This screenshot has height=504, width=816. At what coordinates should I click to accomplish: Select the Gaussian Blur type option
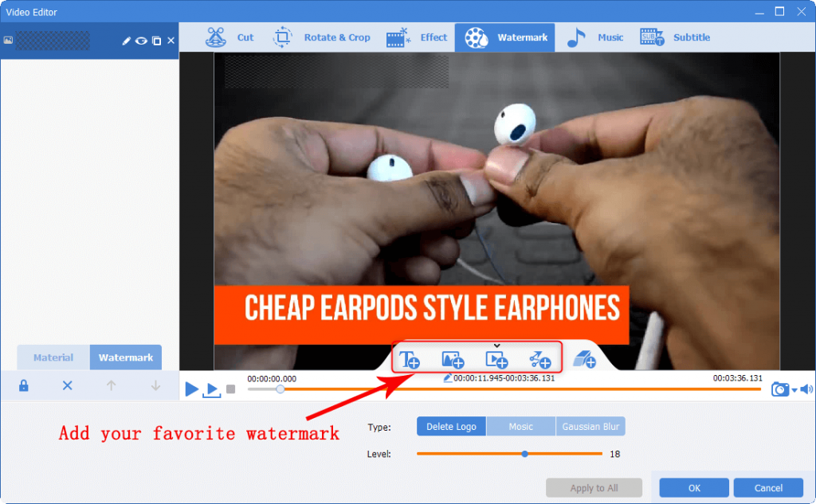pos(590,427)
